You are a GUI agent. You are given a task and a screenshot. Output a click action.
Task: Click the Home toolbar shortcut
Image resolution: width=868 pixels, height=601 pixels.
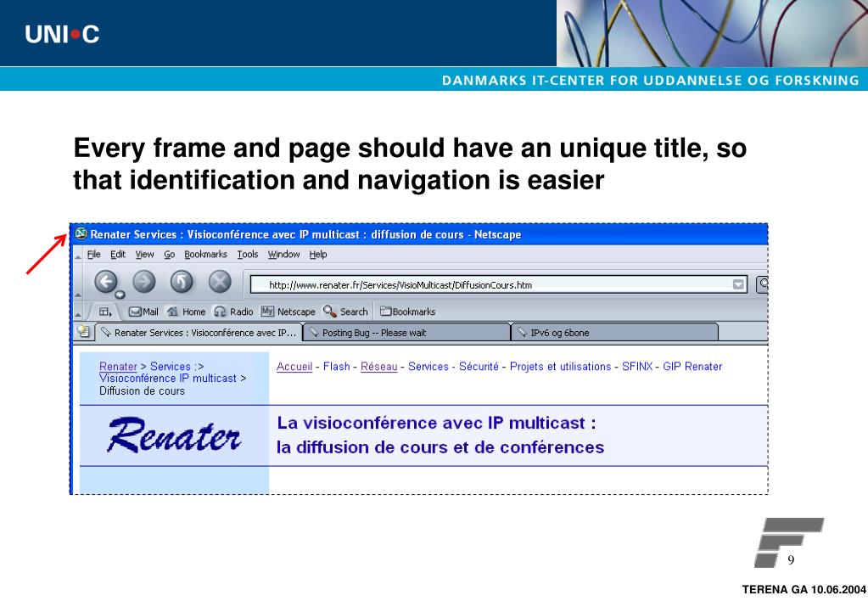(186, 312)
